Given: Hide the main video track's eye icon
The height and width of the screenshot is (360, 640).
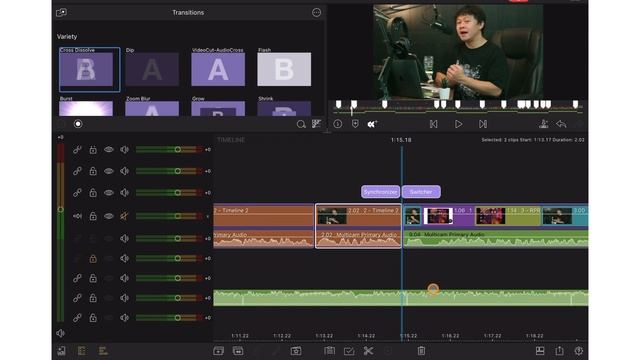Looking at the screenshot, I should tap(109, 216).
